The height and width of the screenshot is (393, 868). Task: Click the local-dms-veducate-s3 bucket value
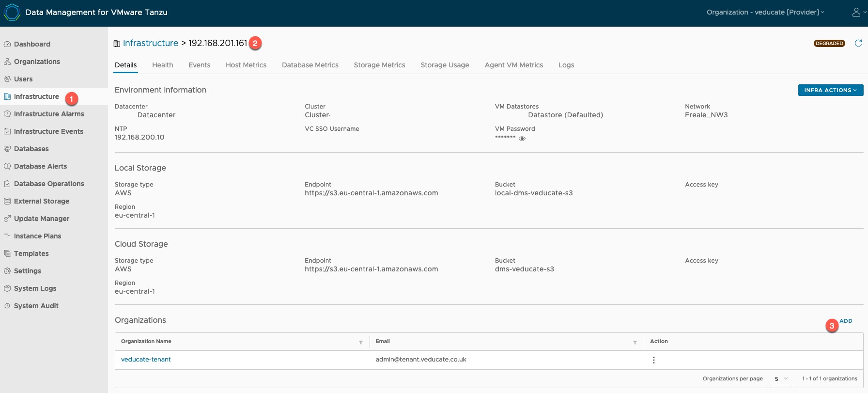pyautogui.click(x=534, y=193)
